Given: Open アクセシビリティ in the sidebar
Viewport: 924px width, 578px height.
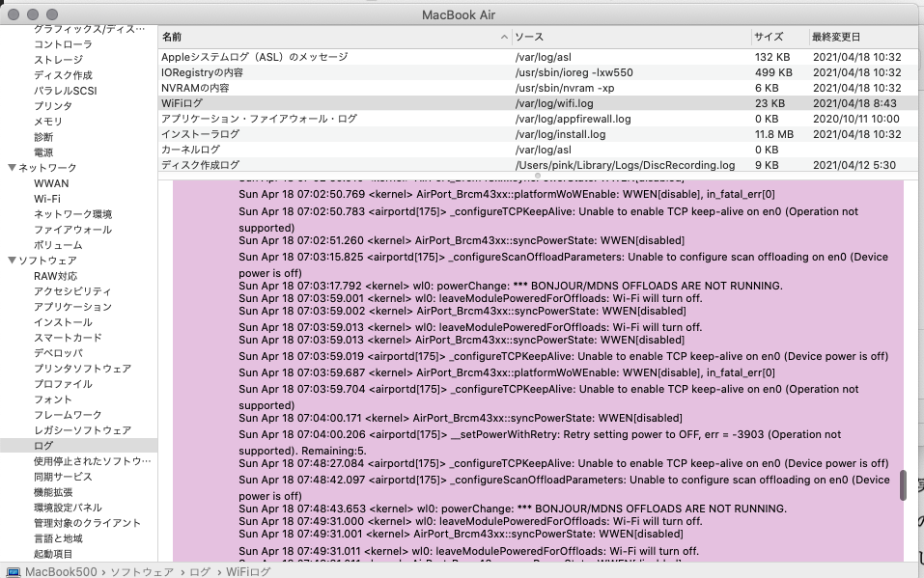Looking at the screenshot, I should click(x=72, y=291).
